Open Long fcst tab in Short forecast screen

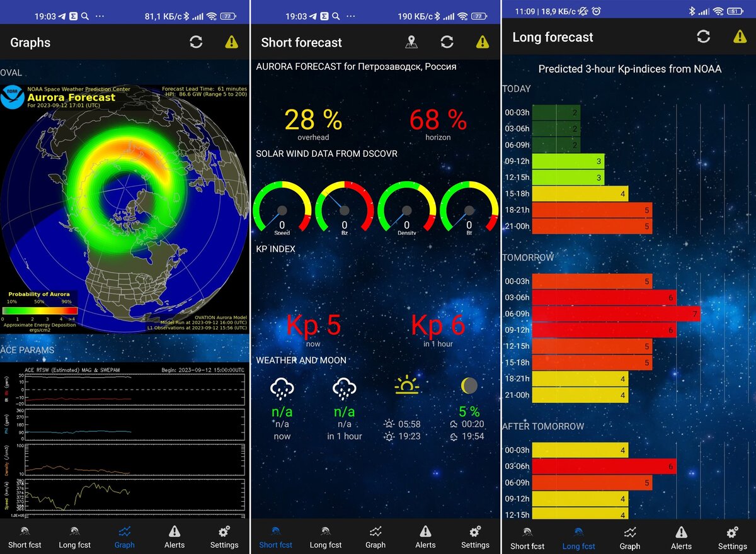pos(325,537)
